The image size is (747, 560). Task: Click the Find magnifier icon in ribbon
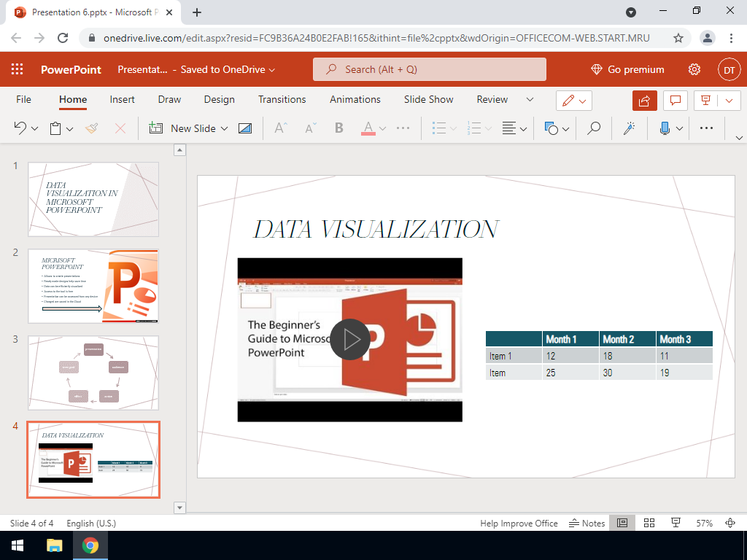594,128
